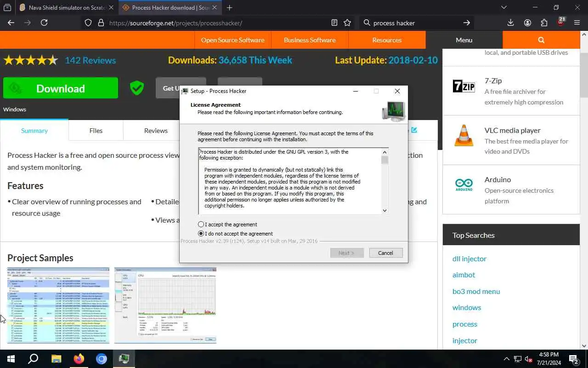The height and width of the screenshot is (368, 588).
Task: Click the Arduino logo icon
Action: pyautogui.click(x=464, y=185)
